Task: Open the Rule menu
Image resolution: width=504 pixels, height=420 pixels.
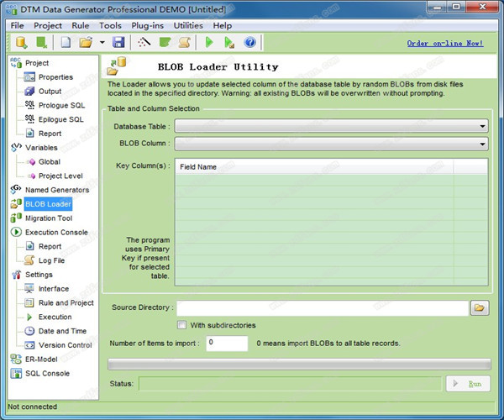Action: pyautogui.click(x=81, y=25)
